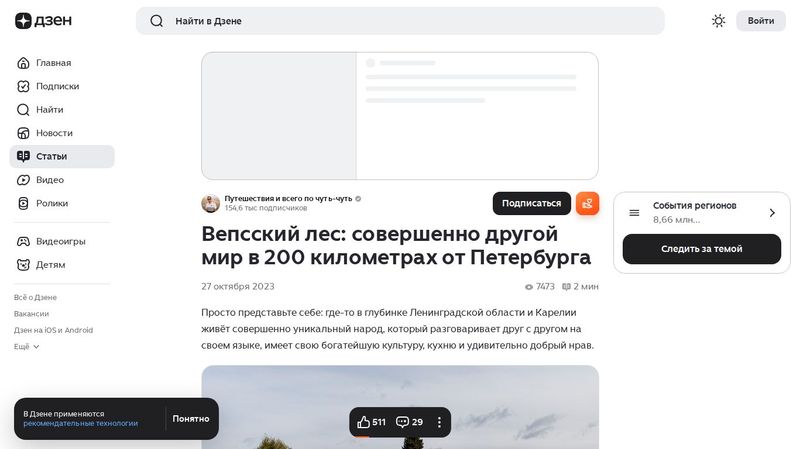Open the Детям section in the sidebar
The width and height of the screenshot is (800, 449).
pyautogui.click(x=50, y=265)
